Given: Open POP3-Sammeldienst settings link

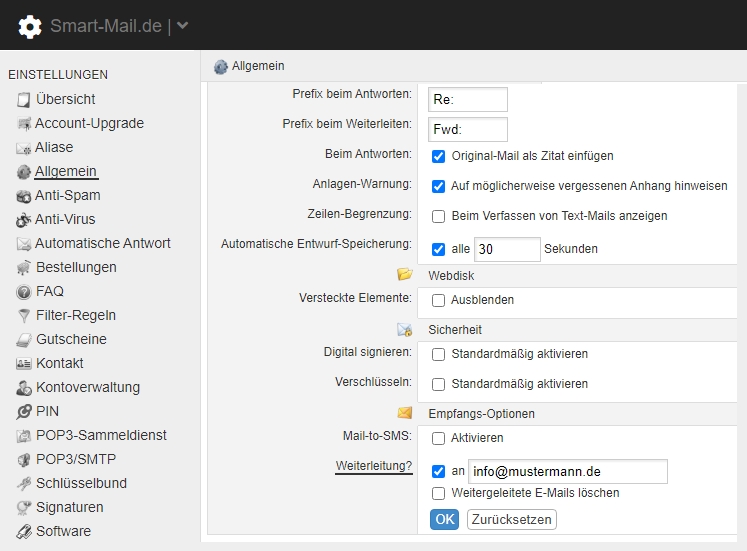Looking at the screenshot, I should pos(101,435).
